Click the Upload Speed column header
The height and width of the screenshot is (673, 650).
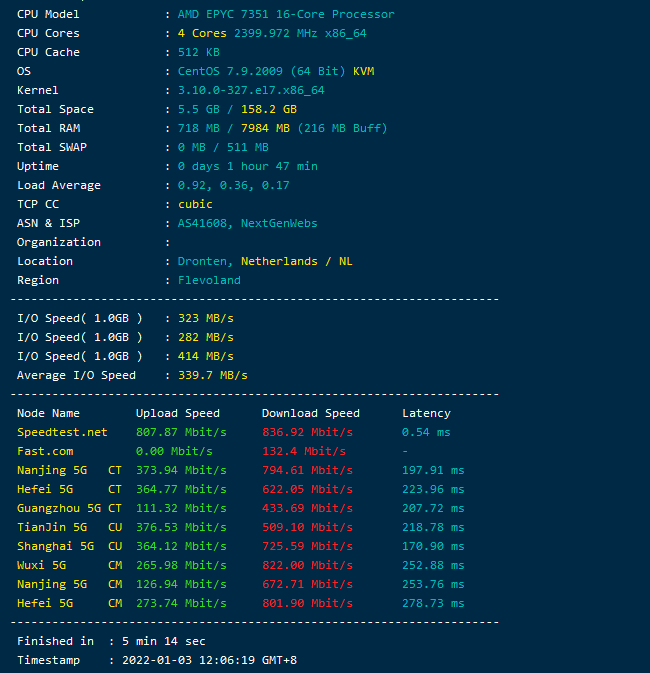(177, 413)
